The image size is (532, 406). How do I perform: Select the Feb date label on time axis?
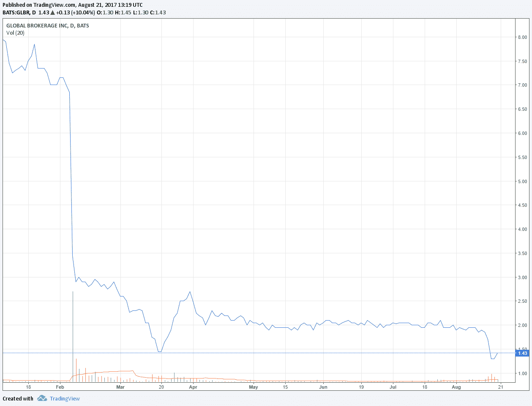click(x=60, y=387)
